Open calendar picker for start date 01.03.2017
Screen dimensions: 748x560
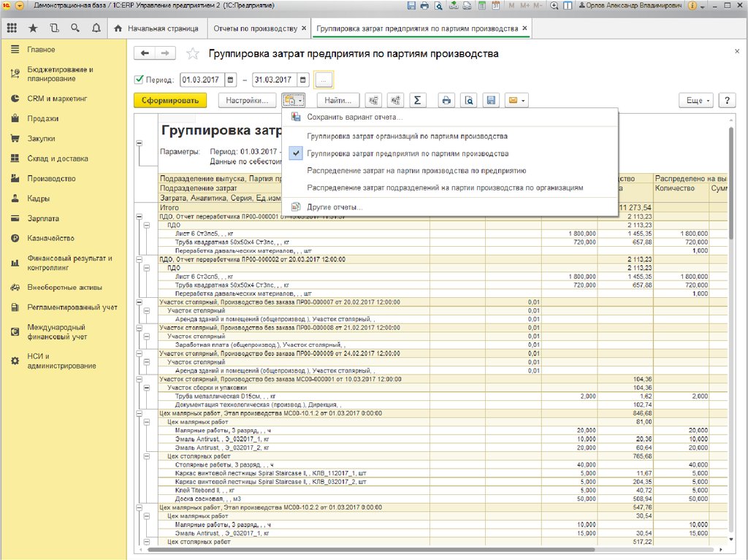[231, 80]
